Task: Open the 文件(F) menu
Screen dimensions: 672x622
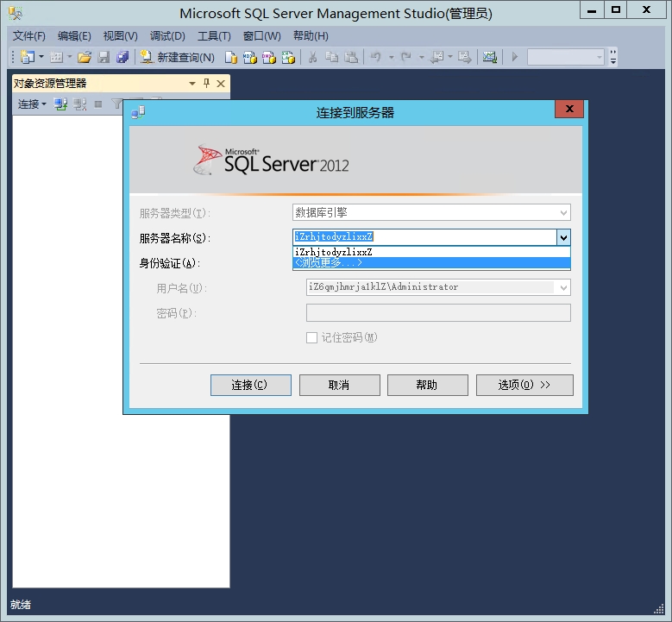Action: (29, 36)
